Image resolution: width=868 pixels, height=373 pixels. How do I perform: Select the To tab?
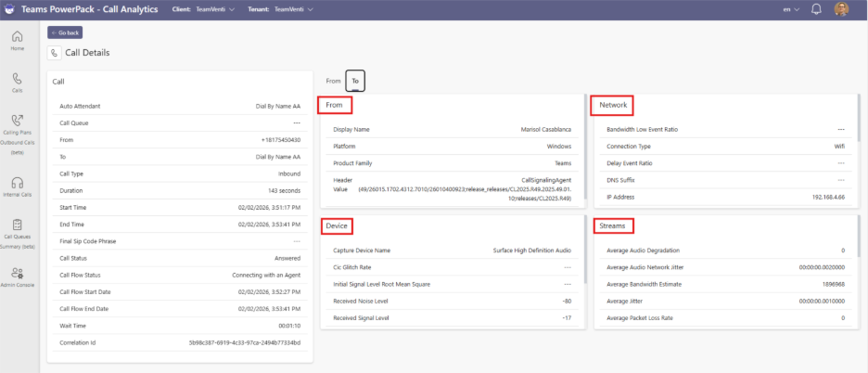(355, 82)
